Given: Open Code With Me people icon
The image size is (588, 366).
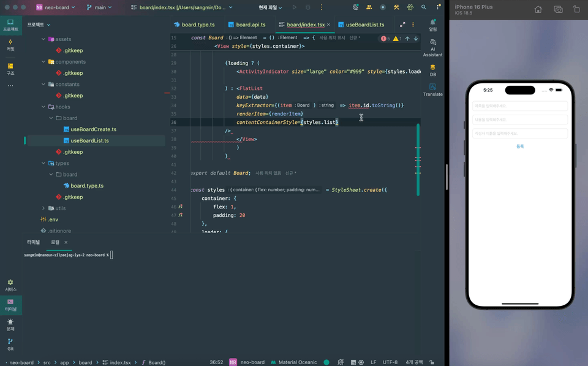Looking at the screenshot, I should 369,7.
